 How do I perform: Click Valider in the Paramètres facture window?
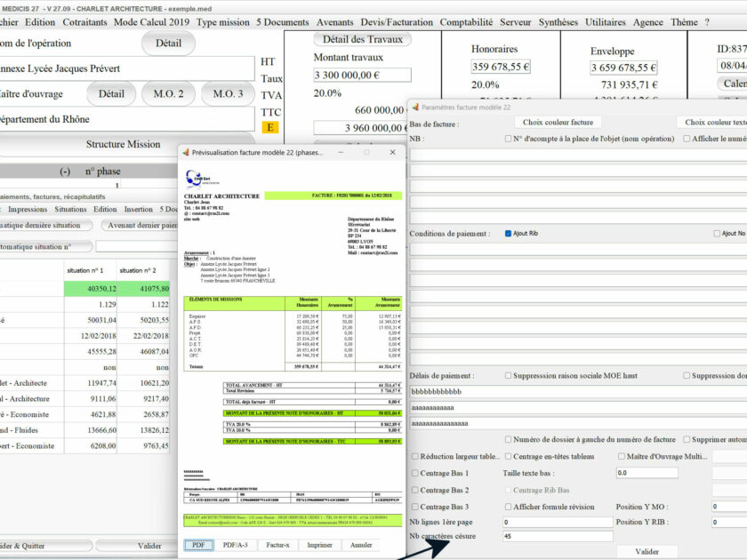[647, 552]
